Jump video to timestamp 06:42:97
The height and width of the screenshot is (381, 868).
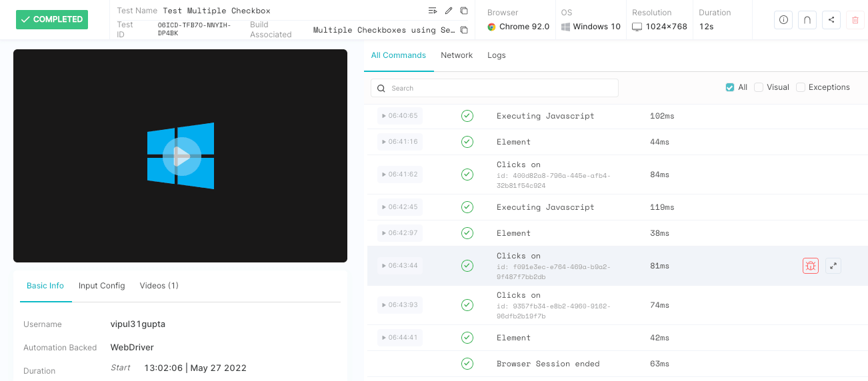[x=399, y=233]
